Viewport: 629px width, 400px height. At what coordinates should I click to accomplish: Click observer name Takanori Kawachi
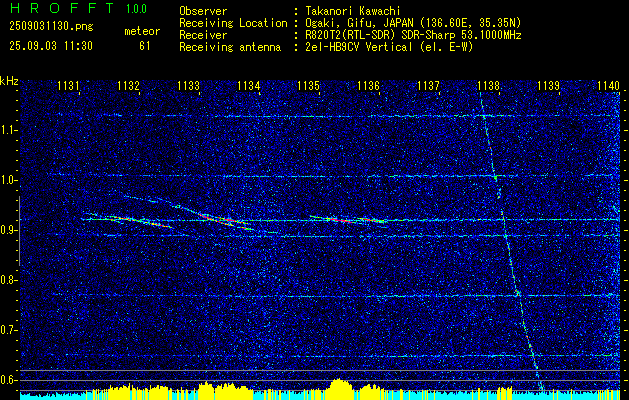pos(351,11)
